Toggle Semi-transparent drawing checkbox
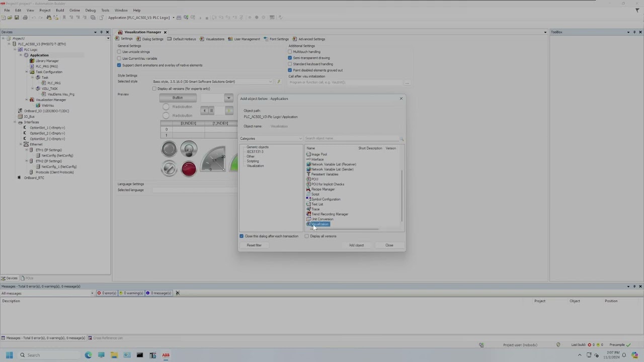Screen dimensions: 644x362 tap(290, 58)
